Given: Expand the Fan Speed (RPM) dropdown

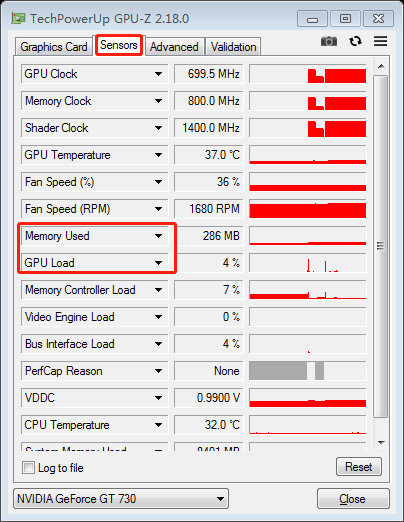Looking at the screenshot, I should [x=158, y=209].
